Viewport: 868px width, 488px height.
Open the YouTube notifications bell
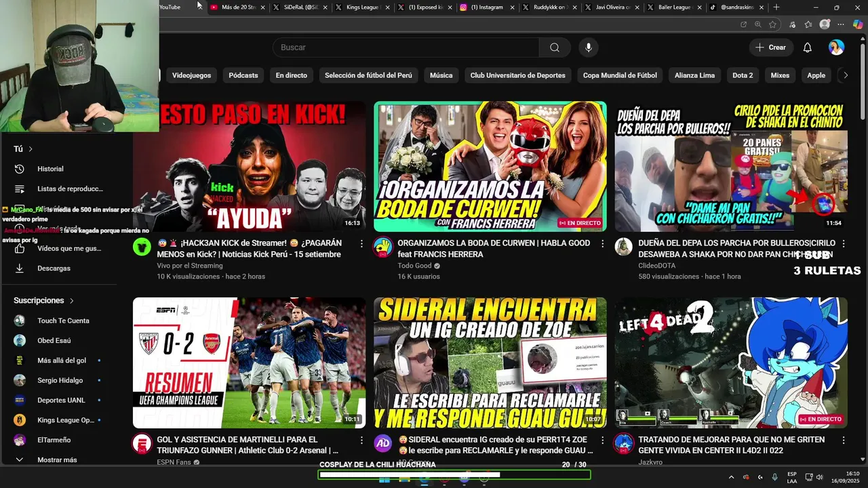pos(807,47)
